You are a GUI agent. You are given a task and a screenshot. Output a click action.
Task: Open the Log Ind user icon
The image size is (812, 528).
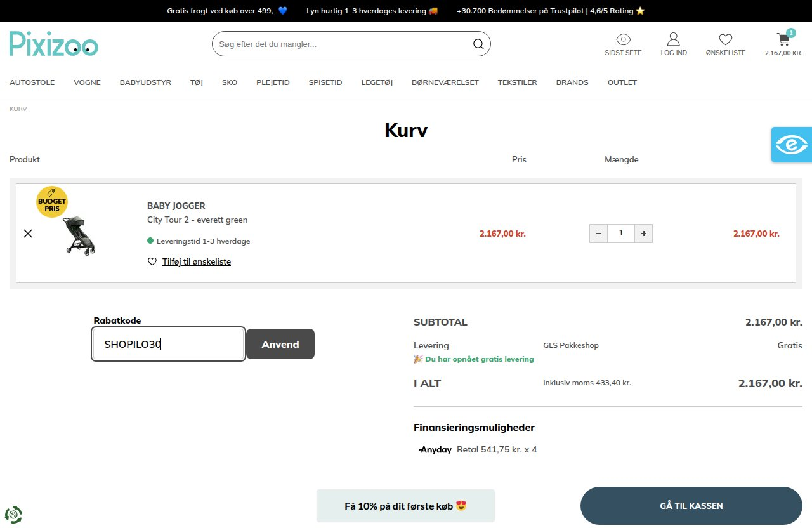pyautogui.click(x=673, y=39)
